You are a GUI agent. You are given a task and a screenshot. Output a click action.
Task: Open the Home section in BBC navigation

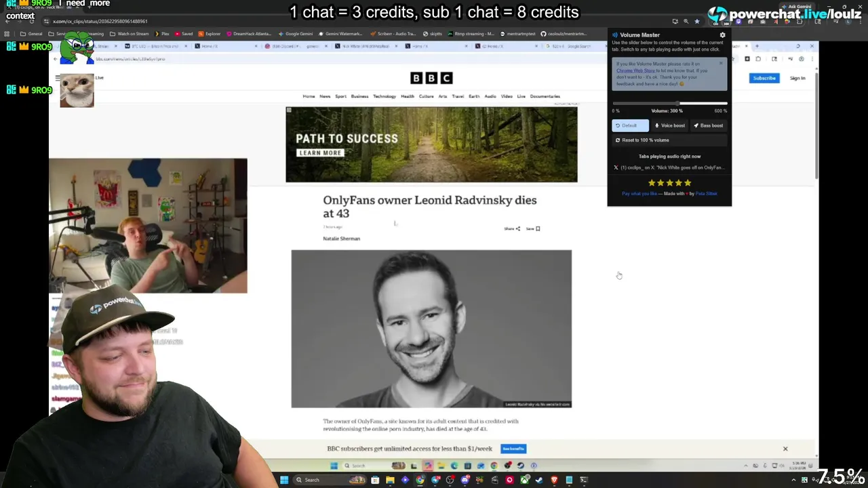[x=309, y=96]
